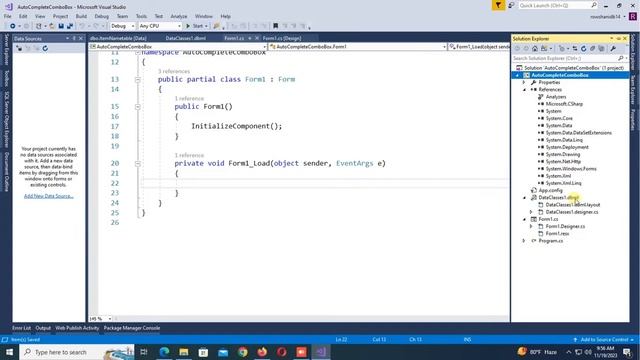Open the Package Manager Console tab
The height and width of the screenshot is (360, 640).
(132, 328)
